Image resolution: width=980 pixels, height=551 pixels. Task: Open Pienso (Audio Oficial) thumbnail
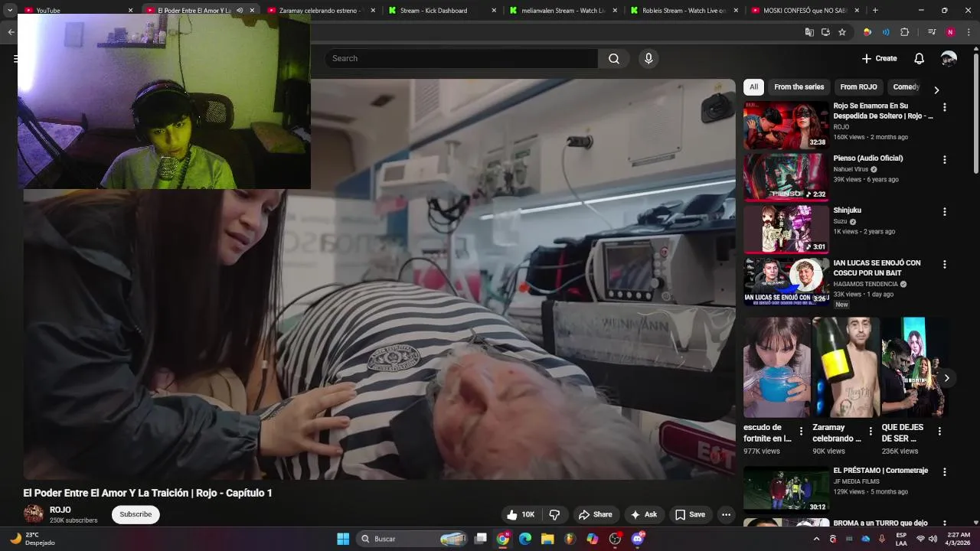(x=786, y=178)
